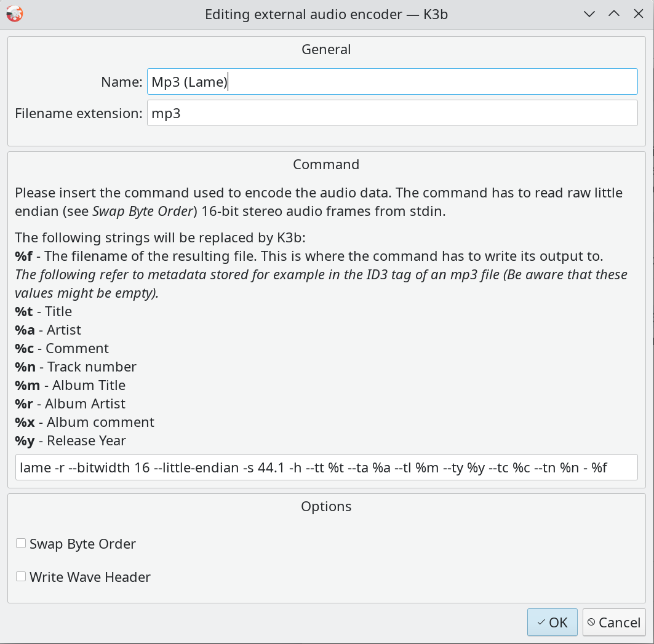Confirm changes with the OK button

(x=552, y=622)
